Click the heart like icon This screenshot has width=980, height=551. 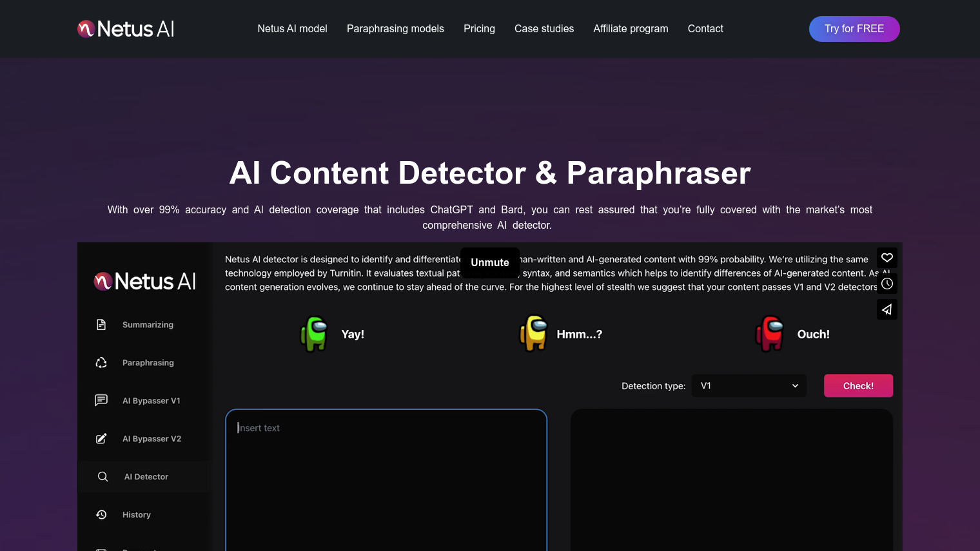pos(887,258)
